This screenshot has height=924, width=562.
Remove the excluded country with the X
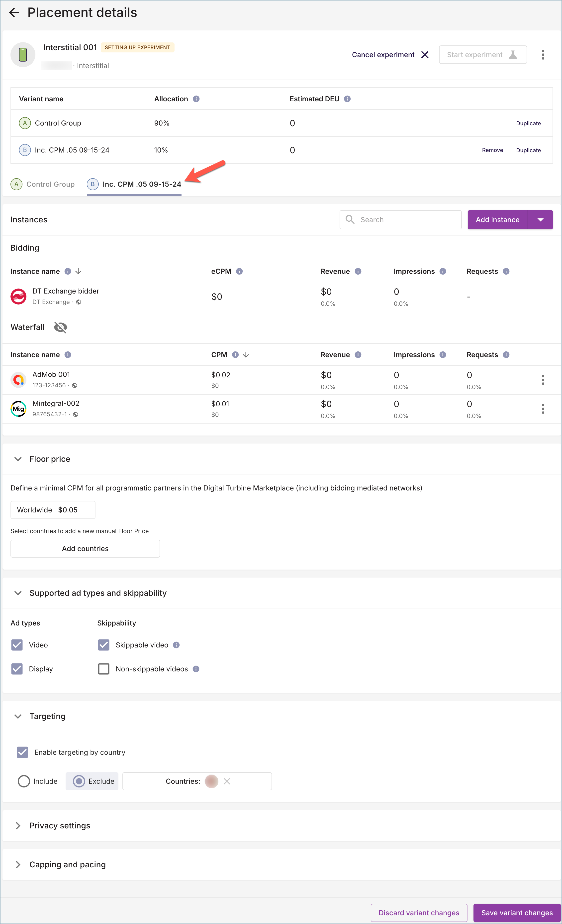tap(227, 781)
